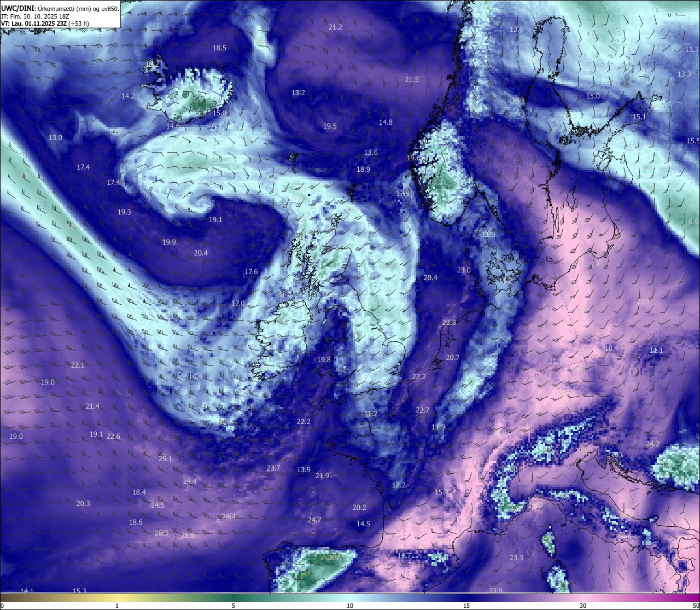Select the 13.9 value label
This screenshot has height=610, width=700.
coord(304,470)
